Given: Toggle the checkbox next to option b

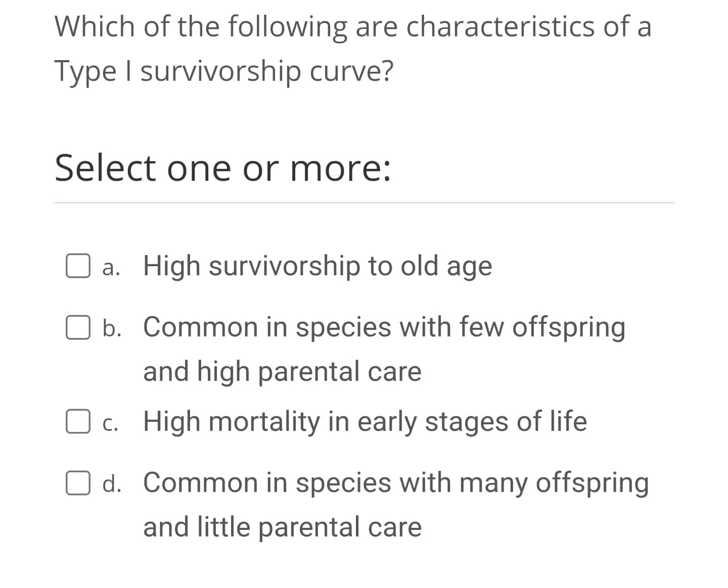Looking at the screenshot, I should tap(78, 328).
